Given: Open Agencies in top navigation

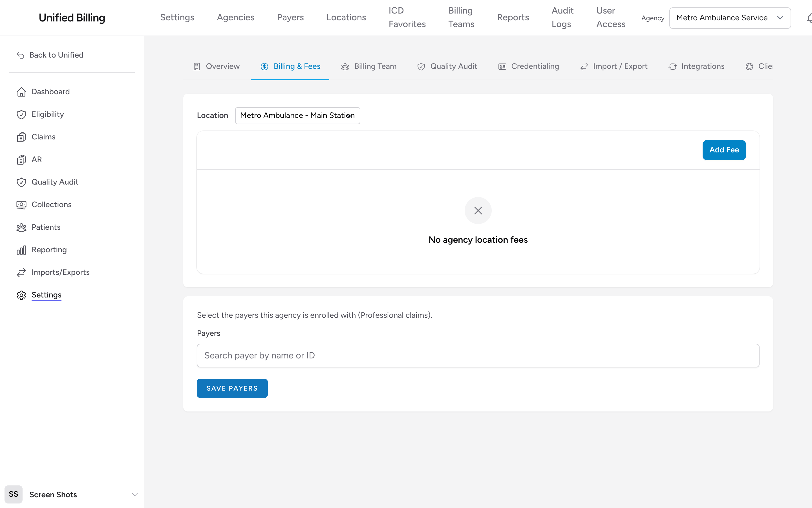Looking at the screenshot, I should point(235,17).
